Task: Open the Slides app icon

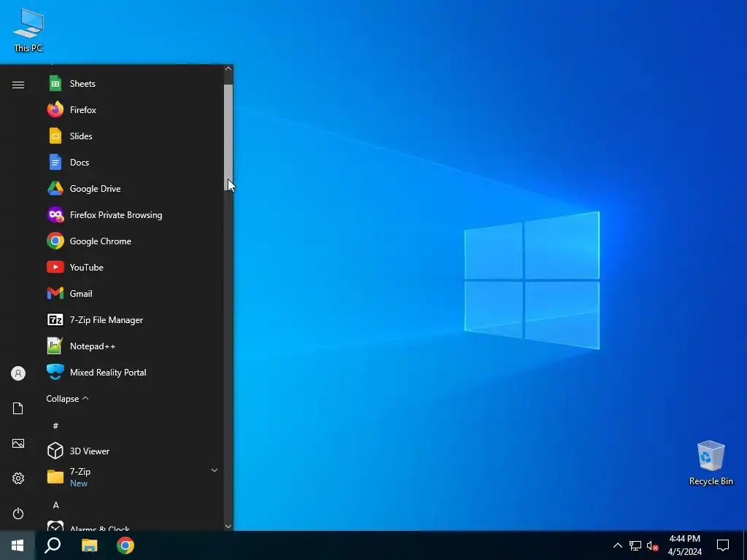Action: [x=55, y=136]
